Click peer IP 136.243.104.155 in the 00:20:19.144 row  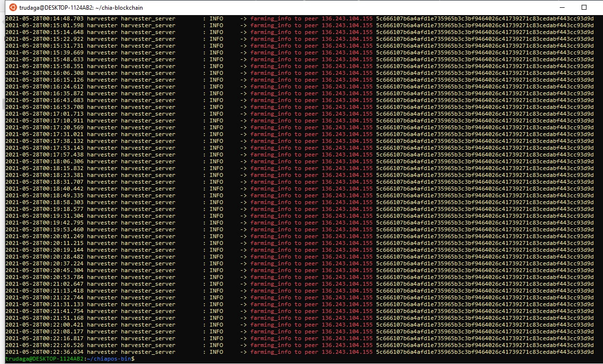point(347,250)
